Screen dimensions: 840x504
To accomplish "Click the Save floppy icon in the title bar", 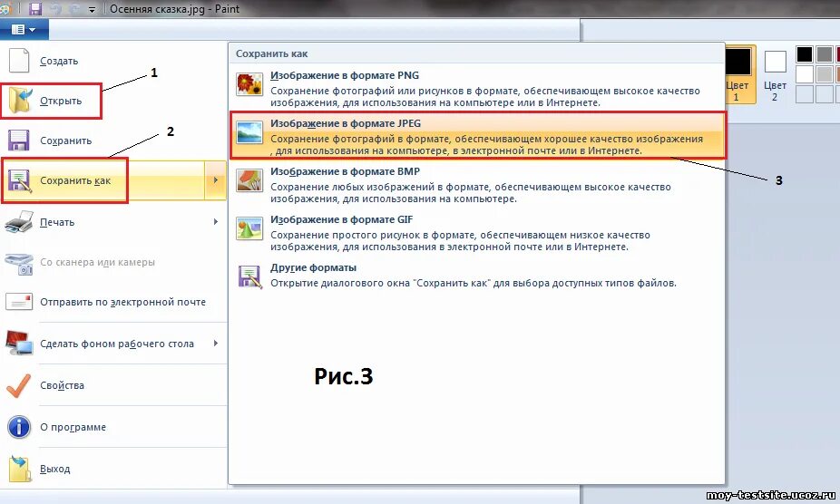I will 35,8.
